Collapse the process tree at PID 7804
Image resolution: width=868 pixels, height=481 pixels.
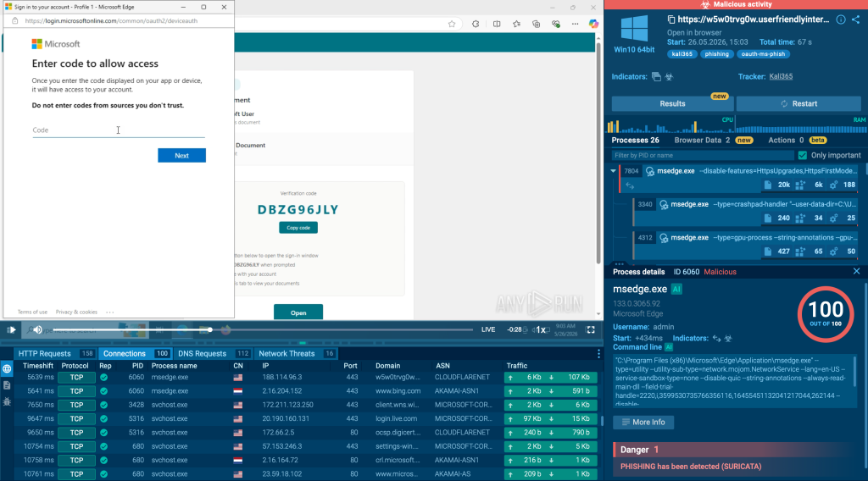pos(613,171)
